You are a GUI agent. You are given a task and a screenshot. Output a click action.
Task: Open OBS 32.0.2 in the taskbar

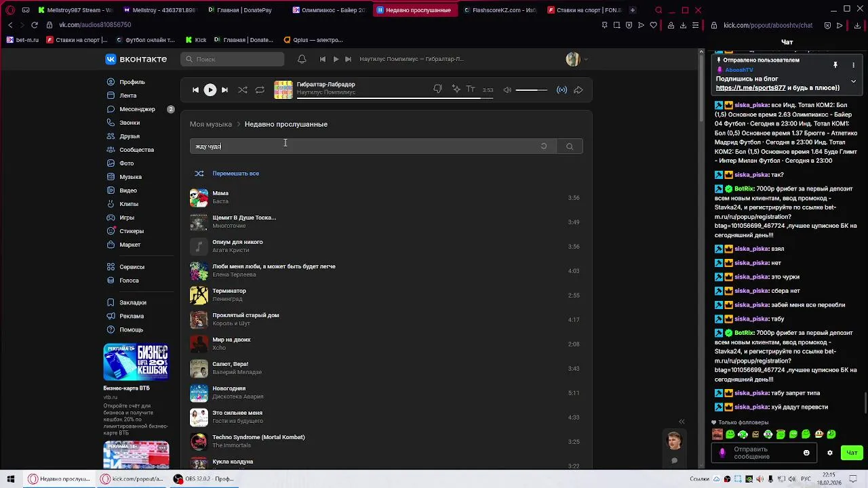pyautogui.click(x=203, y=479)
